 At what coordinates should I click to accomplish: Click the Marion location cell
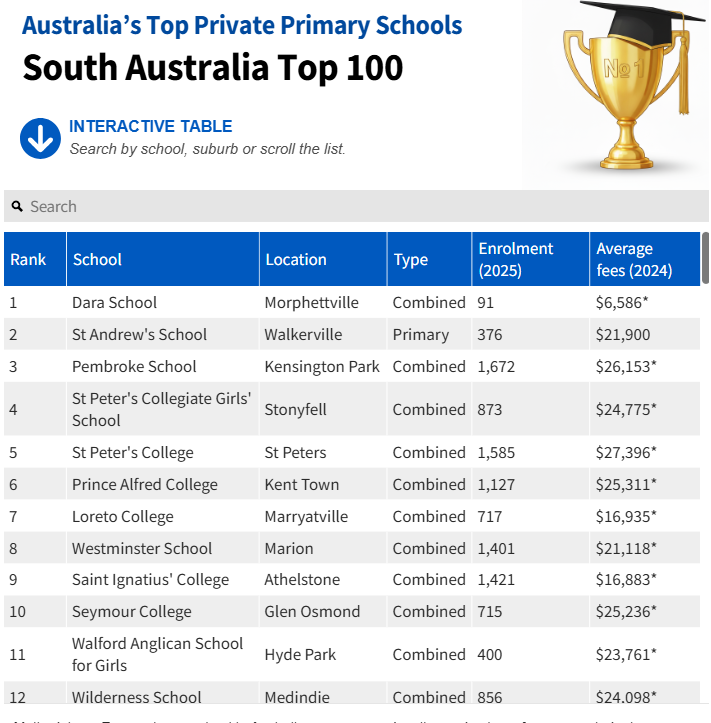click(323, 548)
